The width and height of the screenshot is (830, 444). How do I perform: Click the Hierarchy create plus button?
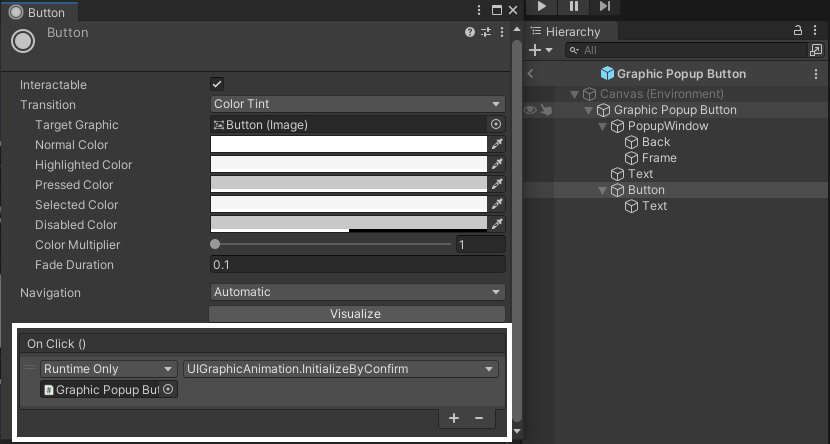point(536,50)
